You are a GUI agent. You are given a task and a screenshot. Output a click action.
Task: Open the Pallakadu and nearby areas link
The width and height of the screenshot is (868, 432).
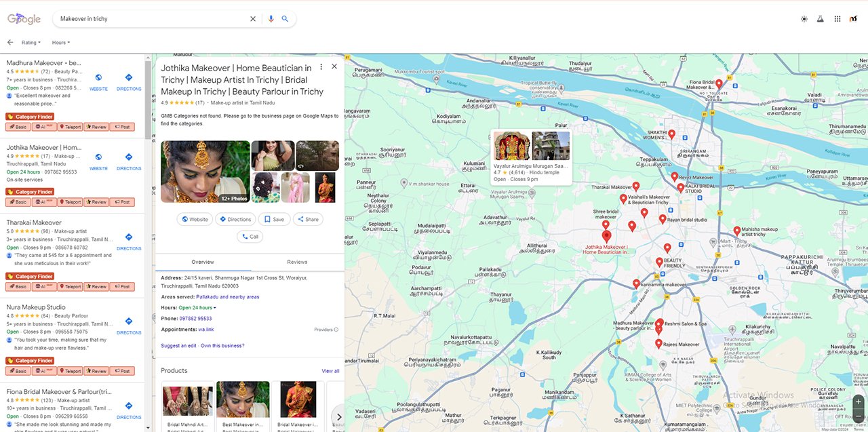pyautogui.click(x=228, y=297)
